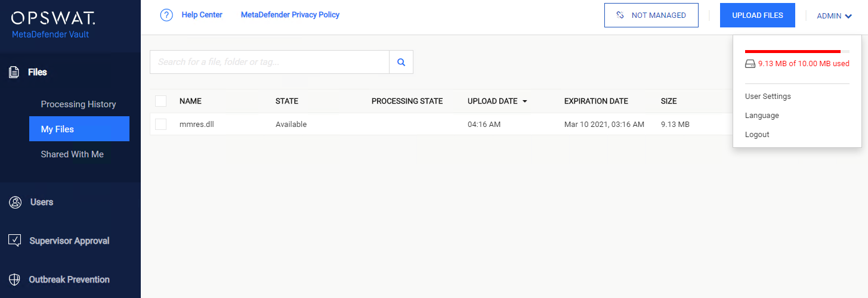Click the Outbreak Prevention shield icon
Image resolution: width=868 pixels, height=298 pixels.
(x=15, y=280)
